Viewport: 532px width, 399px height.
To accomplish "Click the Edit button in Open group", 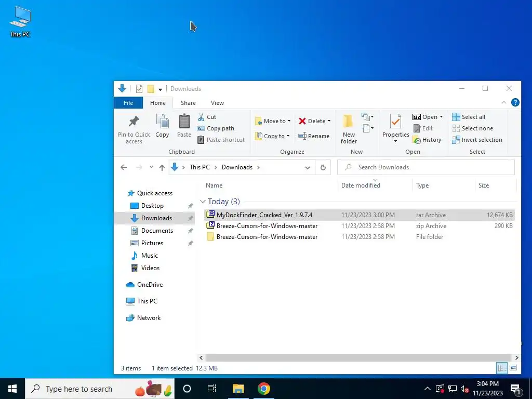I will click(x=423, y=128).
